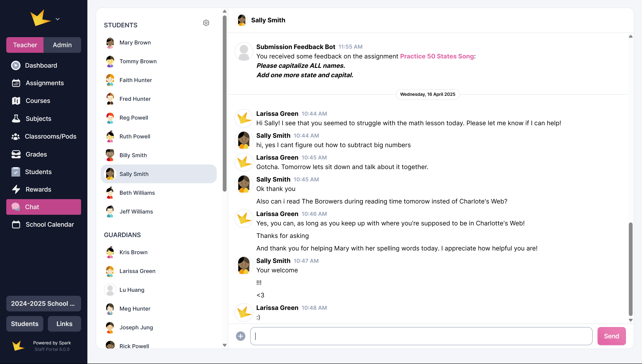Switch to Admin role
Screen dimensions: 642x364
pos(62,45)
